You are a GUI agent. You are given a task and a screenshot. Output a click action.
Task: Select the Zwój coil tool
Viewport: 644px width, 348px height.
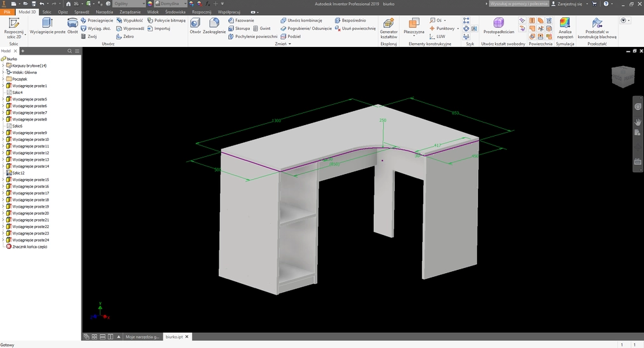pyautogui.click(x=89, y=37)
